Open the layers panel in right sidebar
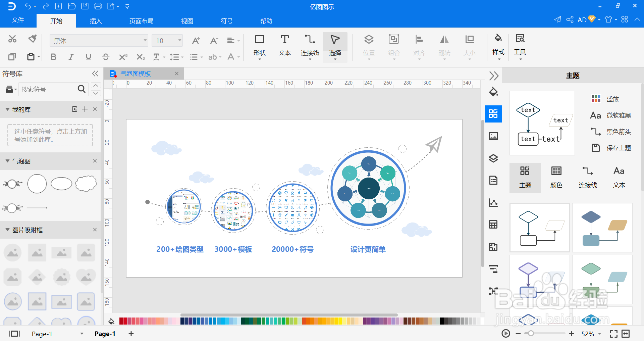This screenshot has height=341, width=644. [493, 158]
